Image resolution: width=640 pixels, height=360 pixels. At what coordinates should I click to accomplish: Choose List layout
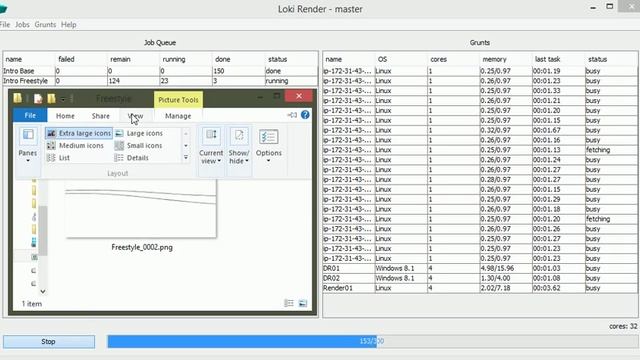(x=58, y=158)
